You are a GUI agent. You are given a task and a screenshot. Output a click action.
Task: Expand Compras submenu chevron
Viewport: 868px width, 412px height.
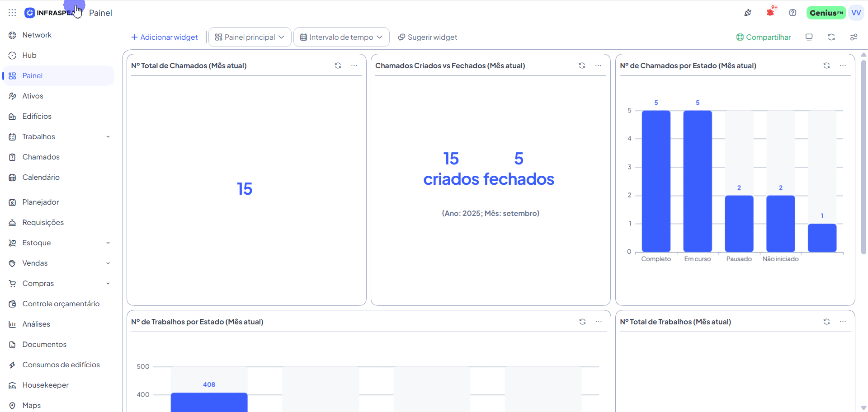point(108,283)
